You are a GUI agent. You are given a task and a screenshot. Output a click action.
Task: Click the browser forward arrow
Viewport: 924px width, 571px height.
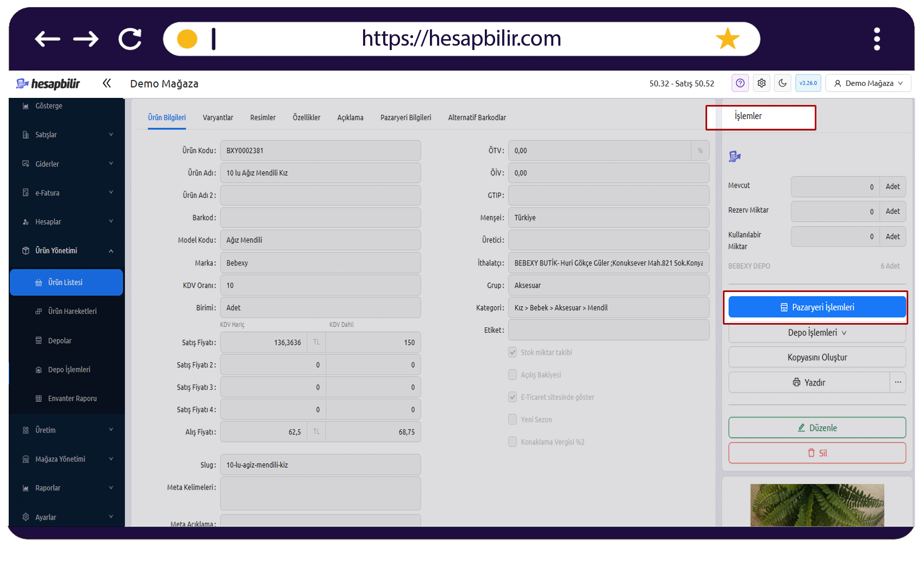(86, 39)
